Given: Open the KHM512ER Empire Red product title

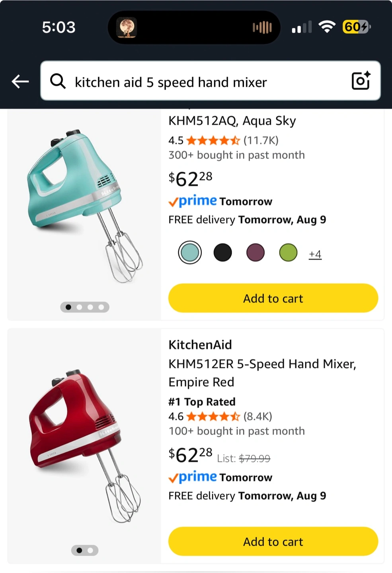Looking at the screenshot, I should (x=262, y=372).
